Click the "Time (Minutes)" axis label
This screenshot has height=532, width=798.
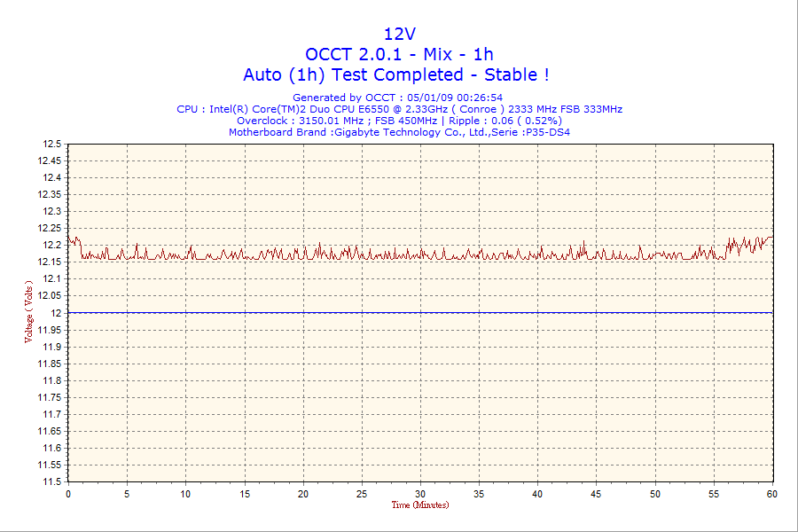click(x=420, y=505)
